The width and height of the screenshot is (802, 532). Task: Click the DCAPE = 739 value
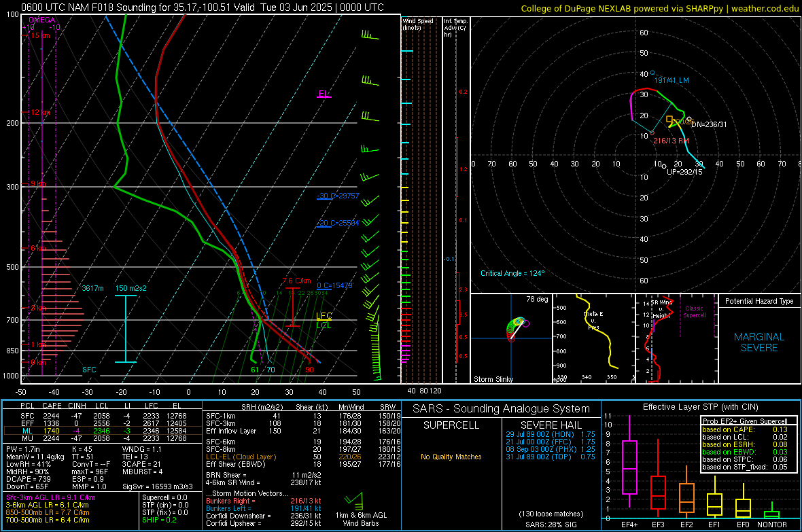pyautogui.click(x=28, y=479)
